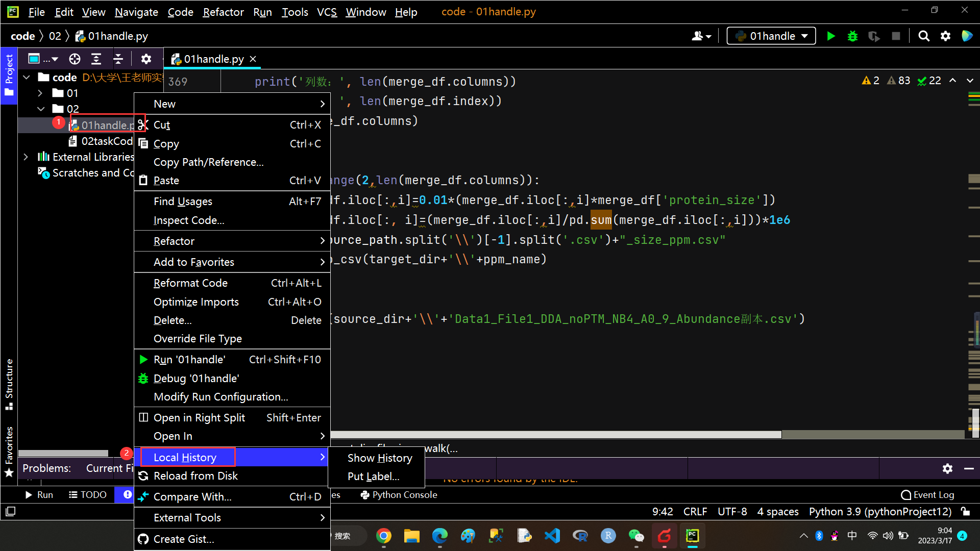Open the Event Log
980x551 pixels.
pyautogui.click(x=927, y=495)
